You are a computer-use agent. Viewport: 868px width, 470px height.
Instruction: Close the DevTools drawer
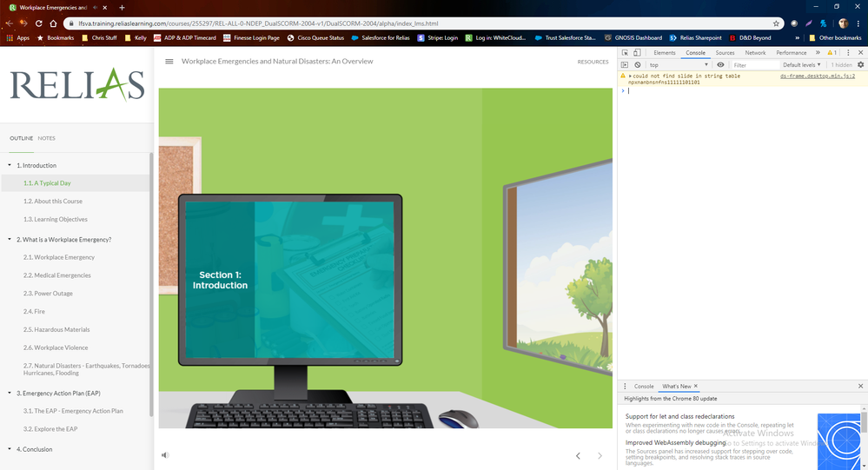pyautogui.click(x=861, y=386)
